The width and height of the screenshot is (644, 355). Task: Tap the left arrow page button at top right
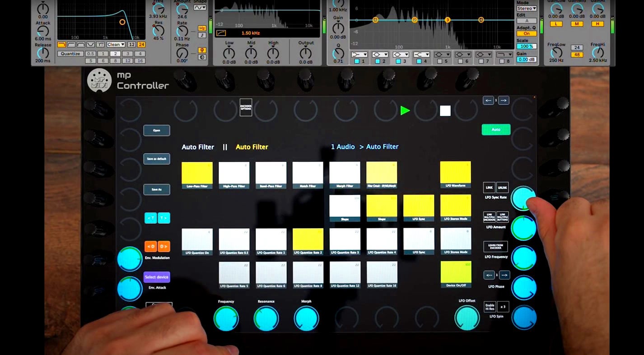coord(488,101)
